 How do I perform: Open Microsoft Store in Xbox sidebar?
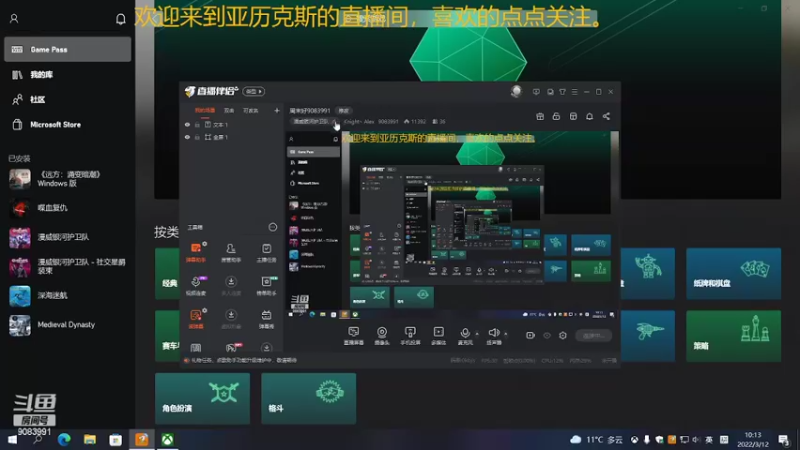tap(67, 124)
